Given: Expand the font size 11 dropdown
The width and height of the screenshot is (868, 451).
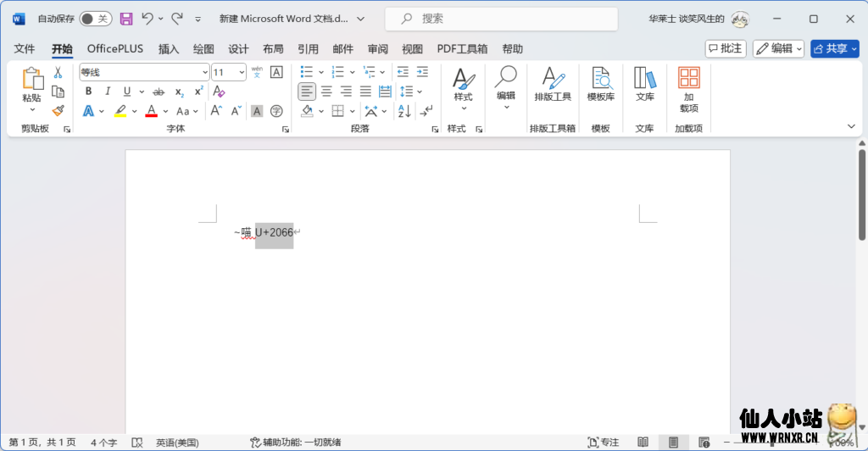Looking at the screenshot, I should click(241, 73).
